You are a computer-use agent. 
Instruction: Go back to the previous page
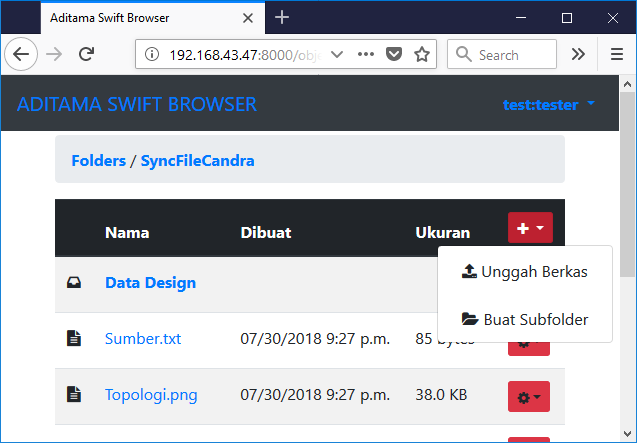(21, 54)
